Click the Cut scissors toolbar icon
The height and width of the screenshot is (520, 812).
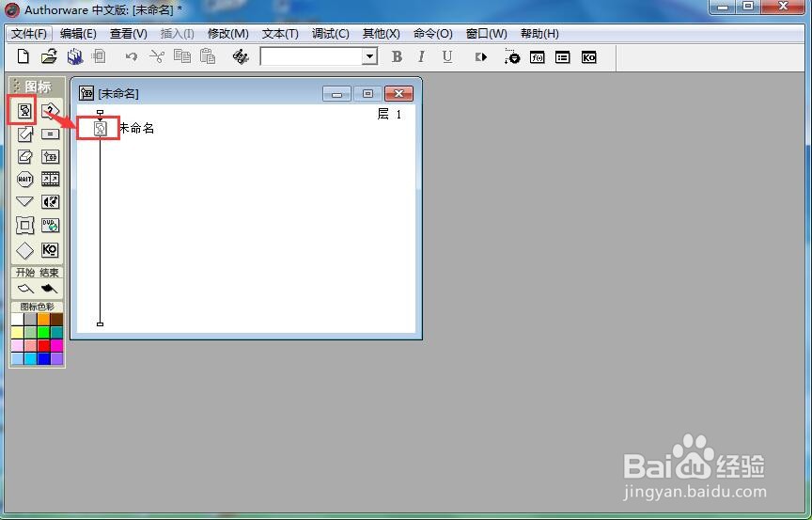(157, 55)
